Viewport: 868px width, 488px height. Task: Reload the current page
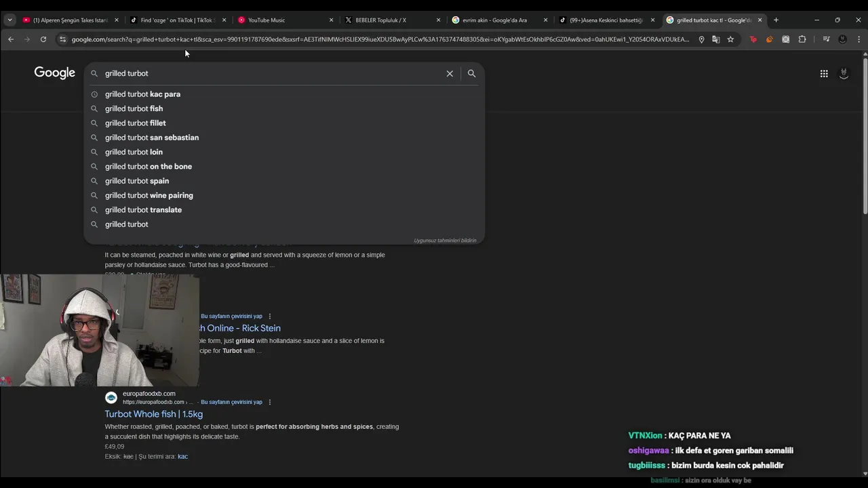click(x=43, y=39)
